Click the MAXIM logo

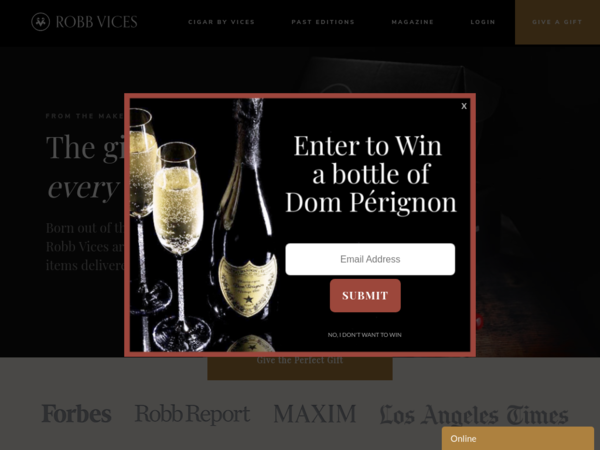pyautogui.click(x=315, y=414)
